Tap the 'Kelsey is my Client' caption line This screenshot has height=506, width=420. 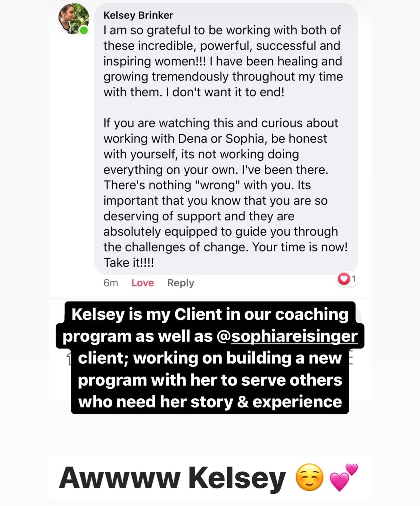210,314
